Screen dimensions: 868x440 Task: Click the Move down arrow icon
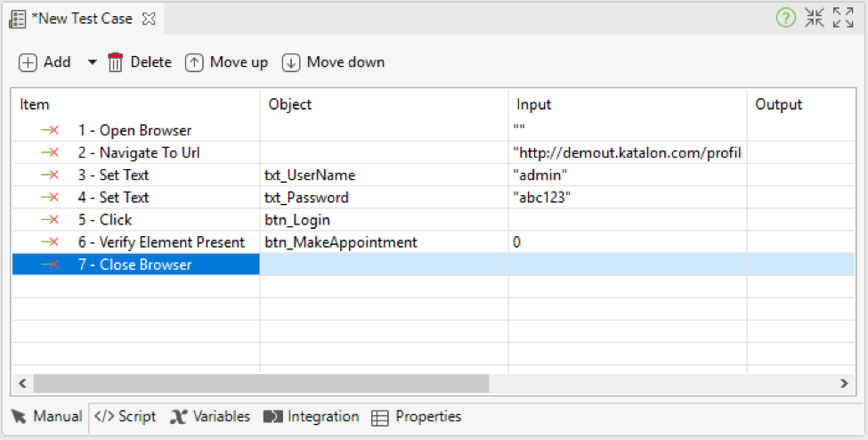click(290, 62)
